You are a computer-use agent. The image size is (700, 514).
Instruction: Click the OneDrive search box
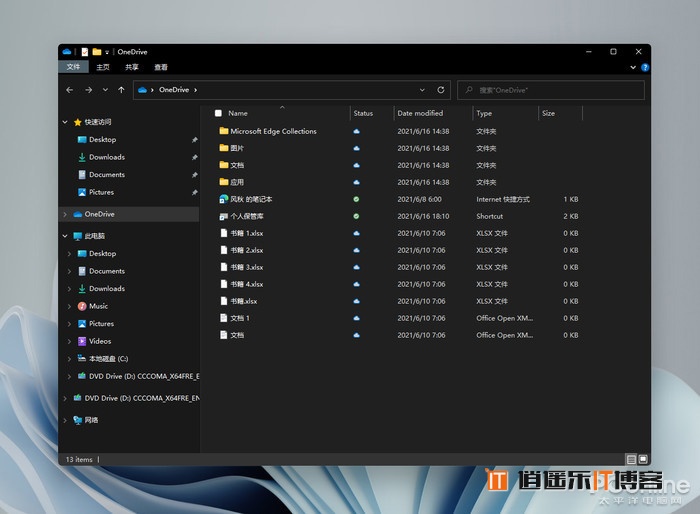click(x=551, y=90)
